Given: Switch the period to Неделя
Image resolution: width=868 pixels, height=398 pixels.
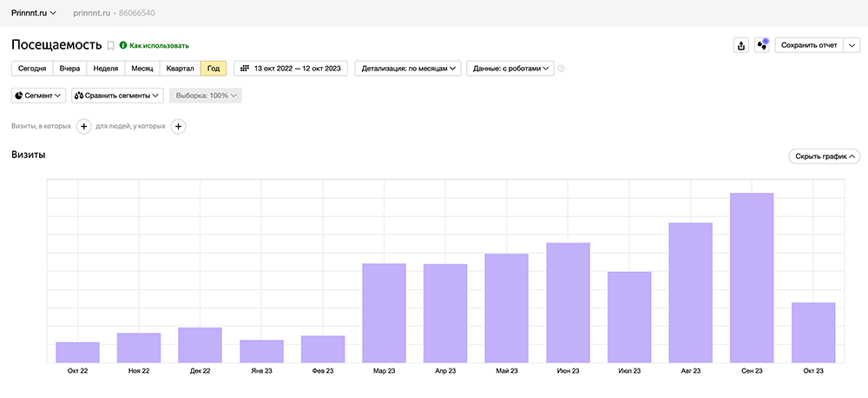Looking at the screenshot, I should pyautogui.click(x=105, y=69).
